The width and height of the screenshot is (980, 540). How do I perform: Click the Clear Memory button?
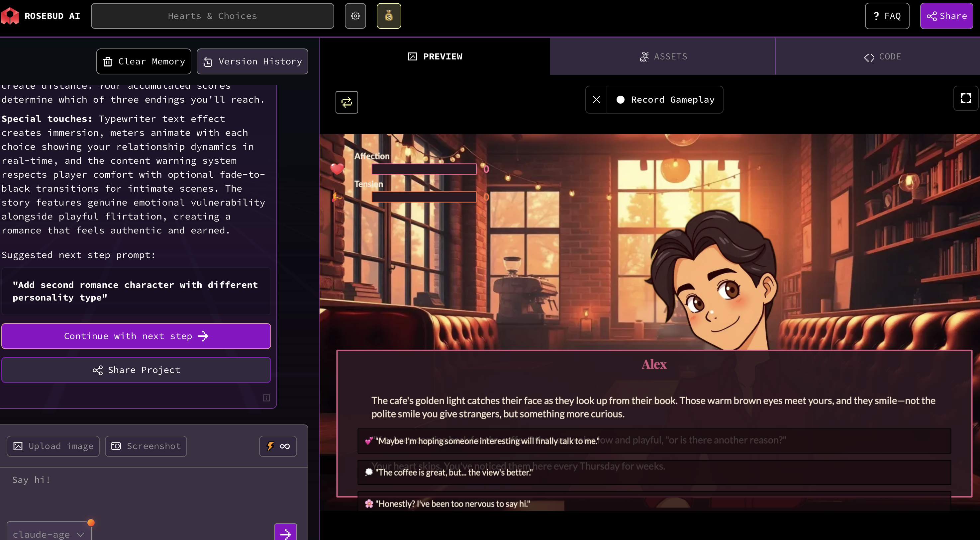[144, 62]
